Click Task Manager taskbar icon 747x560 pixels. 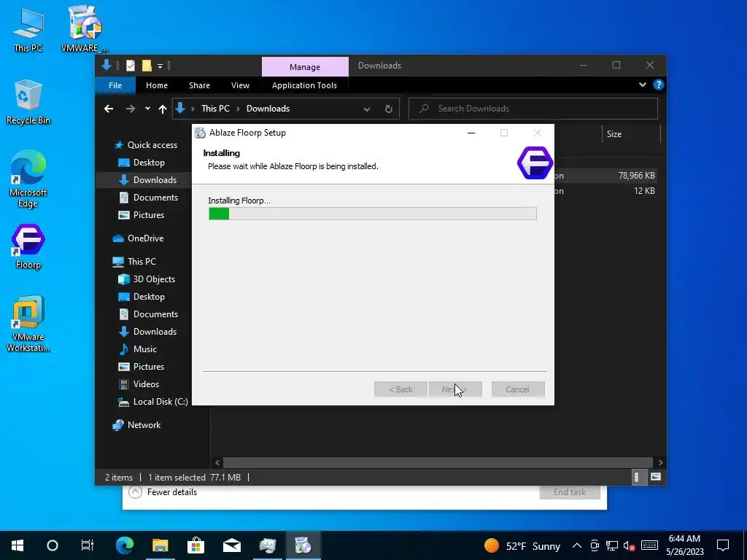pos(267,545)
